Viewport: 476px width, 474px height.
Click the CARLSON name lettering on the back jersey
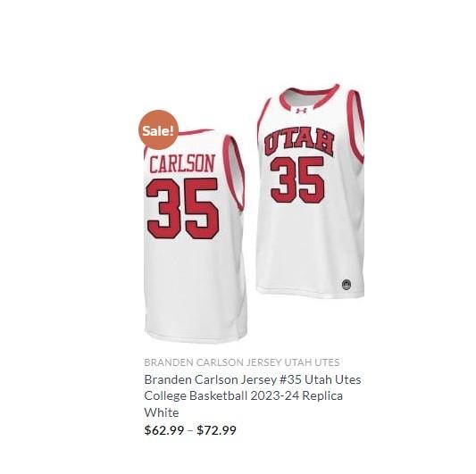pos(182,163)
